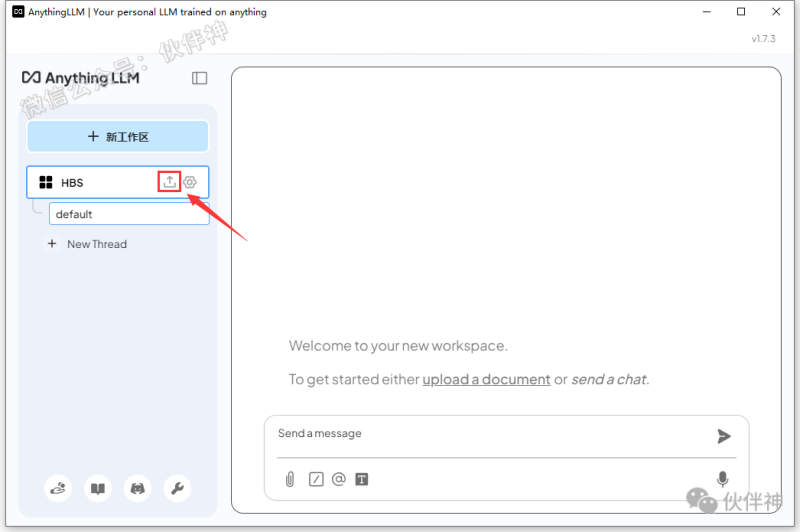Open the documentation book icon
Image resolution: width=800 pixels, height=532 pixels.
98,489
